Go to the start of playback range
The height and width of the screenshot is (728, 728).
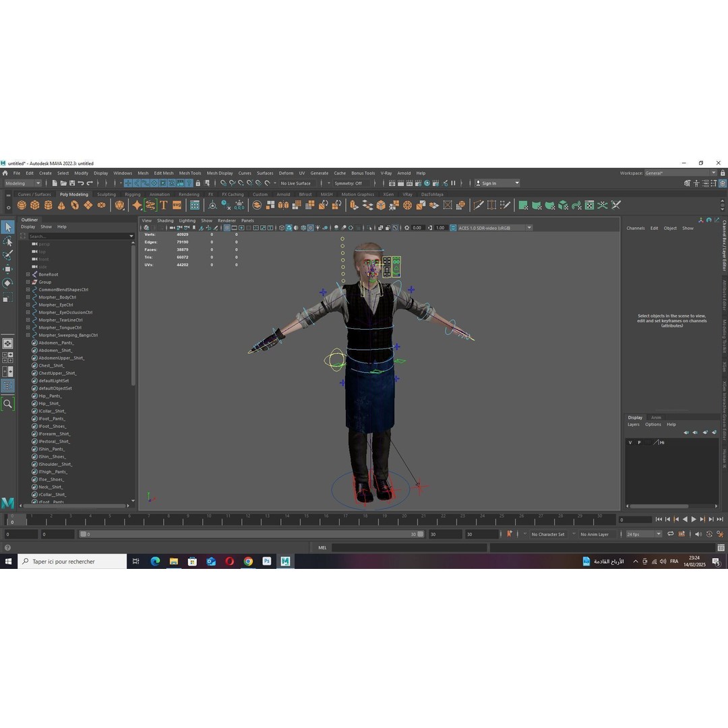[659, 520]
